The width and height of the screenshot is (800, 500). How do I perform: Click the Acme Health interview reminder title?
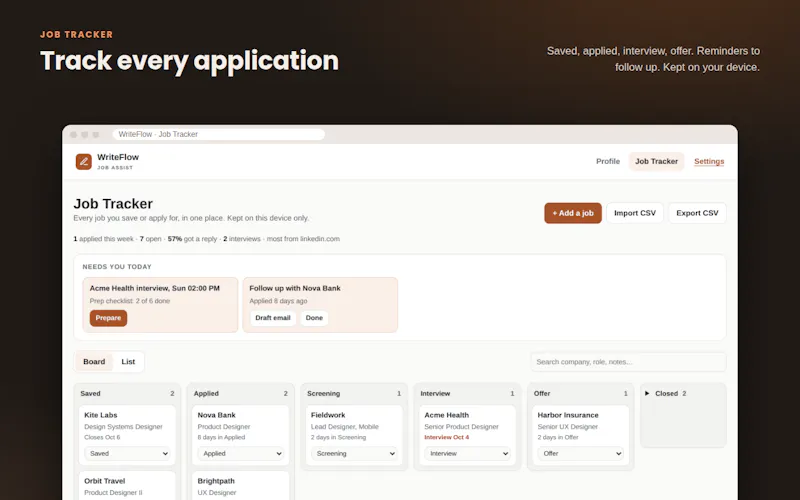pos(155,288)
